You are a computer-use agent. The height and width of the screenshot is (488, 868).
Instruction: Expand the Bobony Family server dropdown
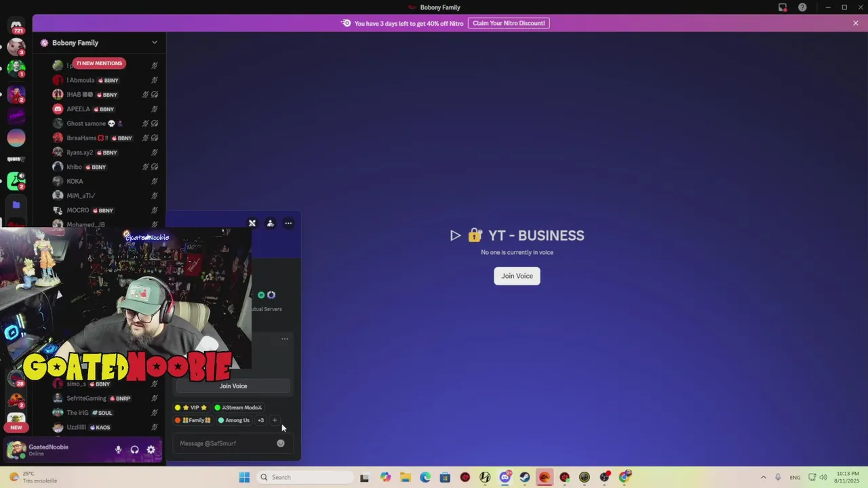click(154, 43)
